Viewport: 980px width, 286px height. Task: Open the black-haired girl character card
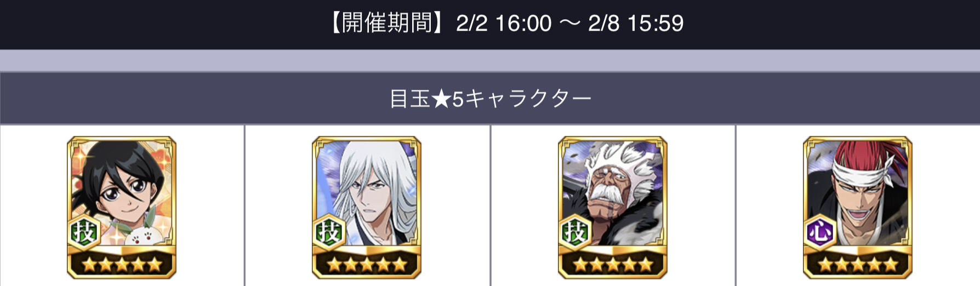(x=122, y=207)
